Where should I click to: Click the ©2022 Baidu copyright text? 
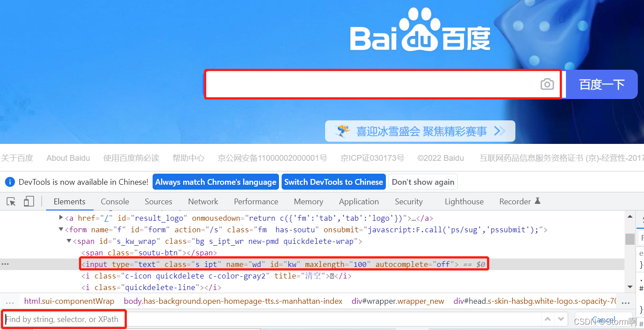coord(441,158)
